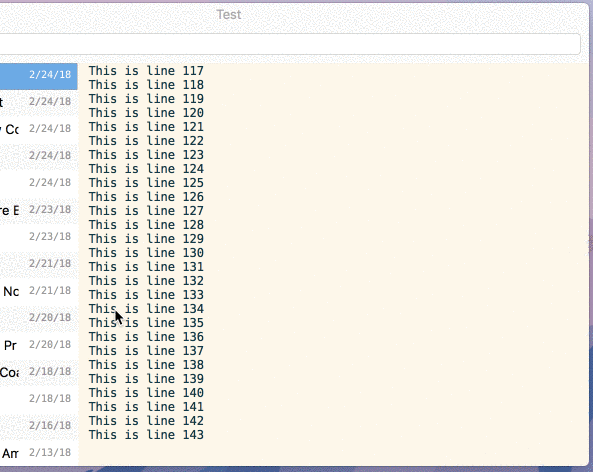Select the 'Nc' note dated 2/21/18

pyautogui.click(x=39, y=291)
